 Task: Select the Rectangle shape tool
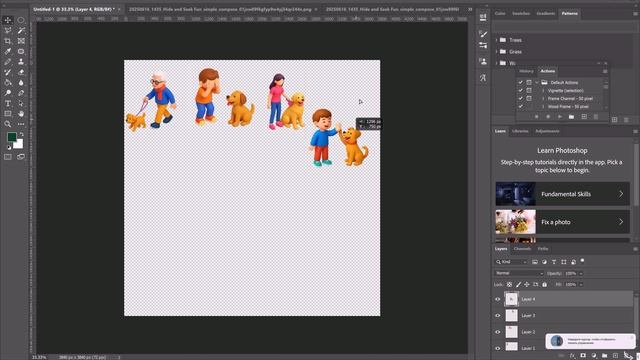point(8,114)
